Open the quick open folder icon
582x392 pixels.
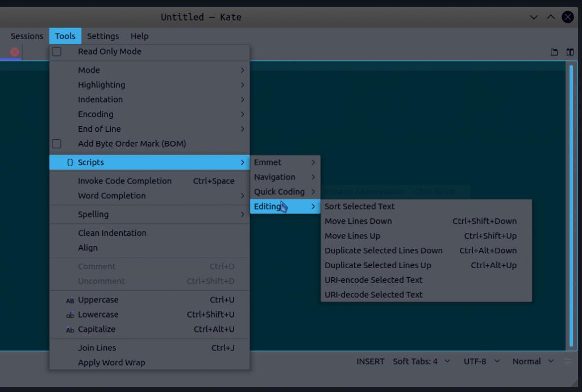click(554, 52)
